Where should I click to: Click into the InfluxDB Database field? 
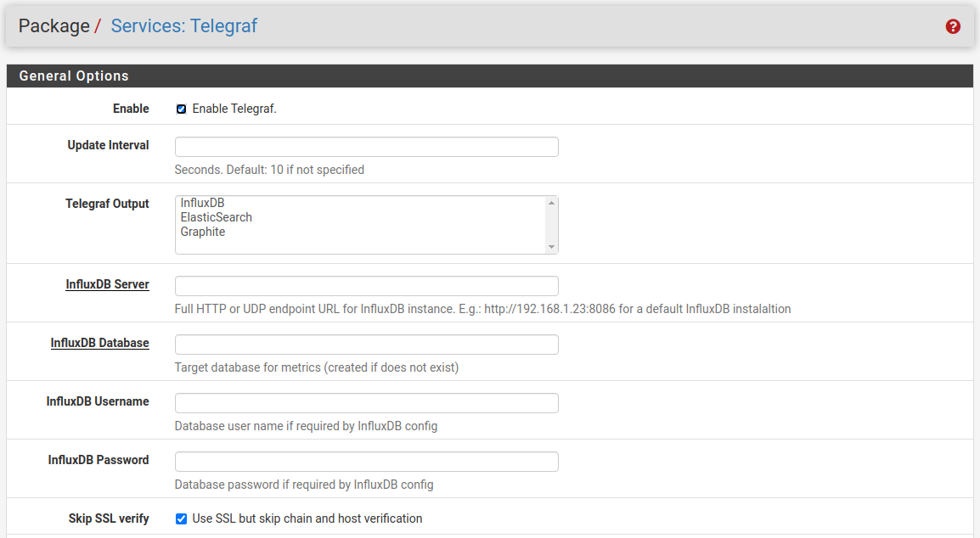tap(366, 345)
